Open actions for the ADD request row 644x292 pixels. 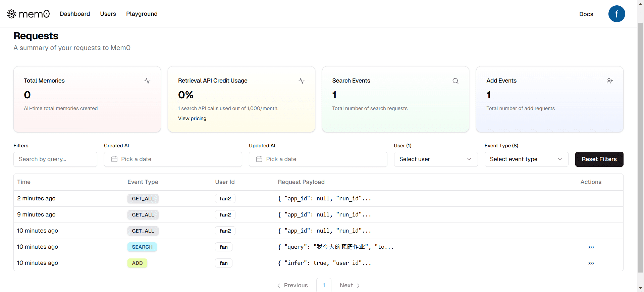[591, 263]
